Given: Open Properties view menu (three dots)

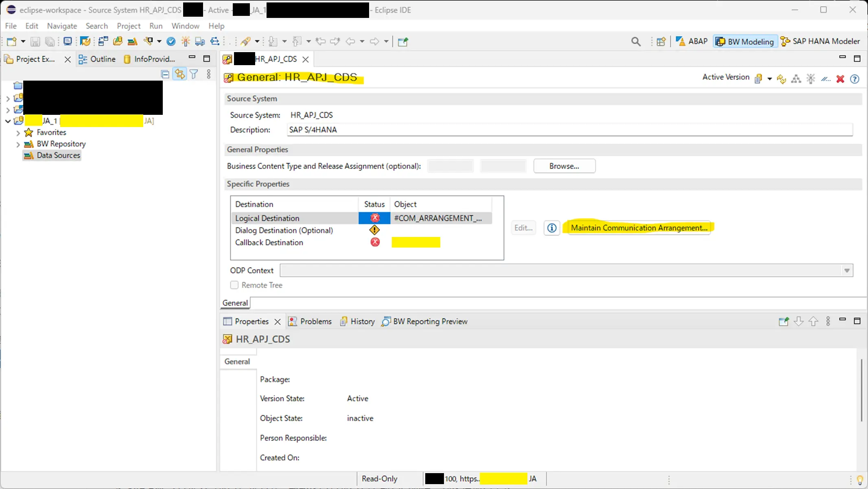Looking at the screenshot, I should (828, 322).
